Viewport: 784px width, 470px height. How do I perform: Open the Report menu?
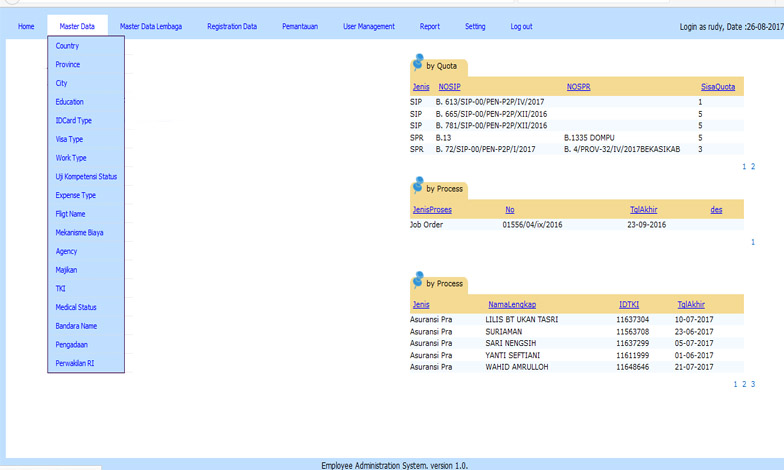coord(429,26)
